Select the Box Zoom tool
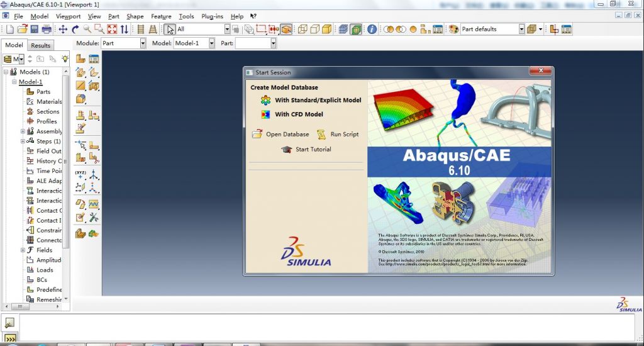 (x=99, y=29)
